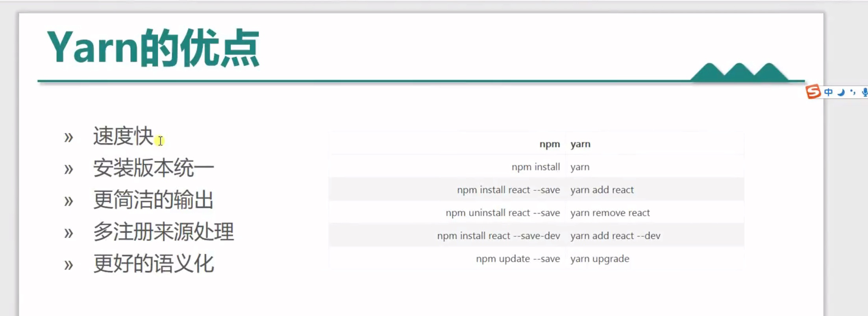
Task: Click the 'npm update --save' cell
Action: (518, 259)
